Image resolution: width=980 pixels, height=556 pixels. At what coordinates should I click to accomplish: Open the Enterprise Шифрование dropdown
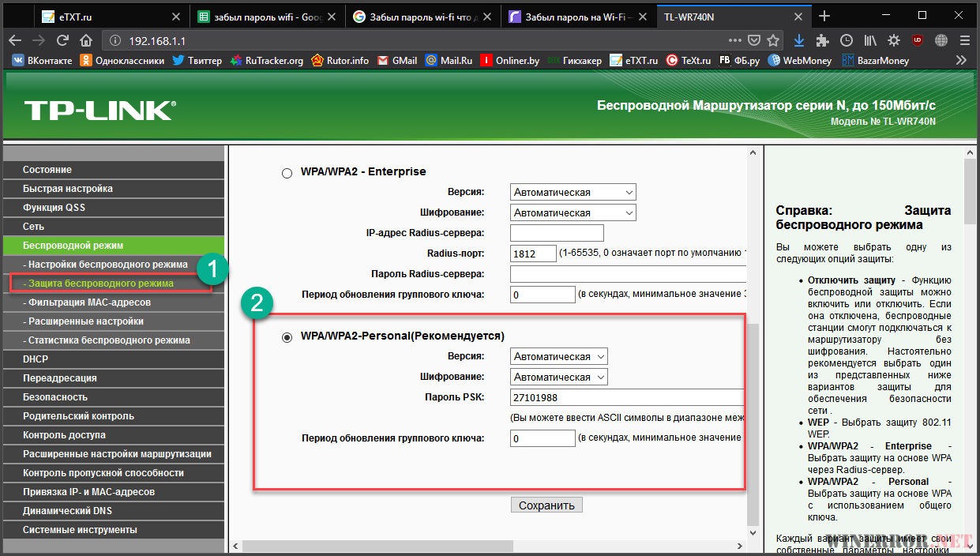(x=573, y=212)
